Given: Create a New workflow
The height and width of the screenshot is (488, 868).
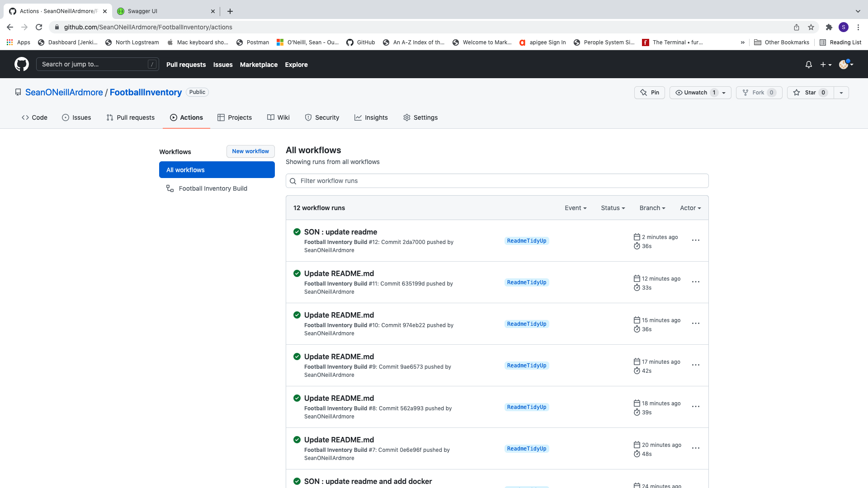Looking at the screenshot, I should [x=250, y=151].
